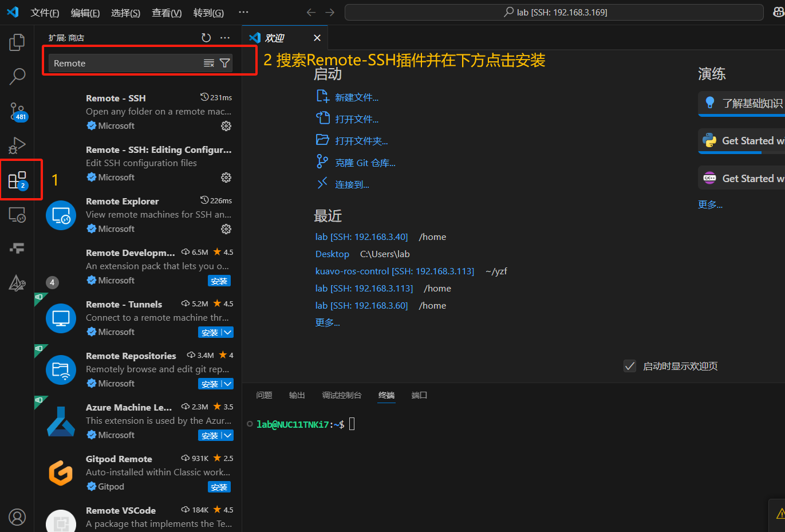785x532 pixels.
Task: Open the 文件(F) menu
Action: [45, 12]
